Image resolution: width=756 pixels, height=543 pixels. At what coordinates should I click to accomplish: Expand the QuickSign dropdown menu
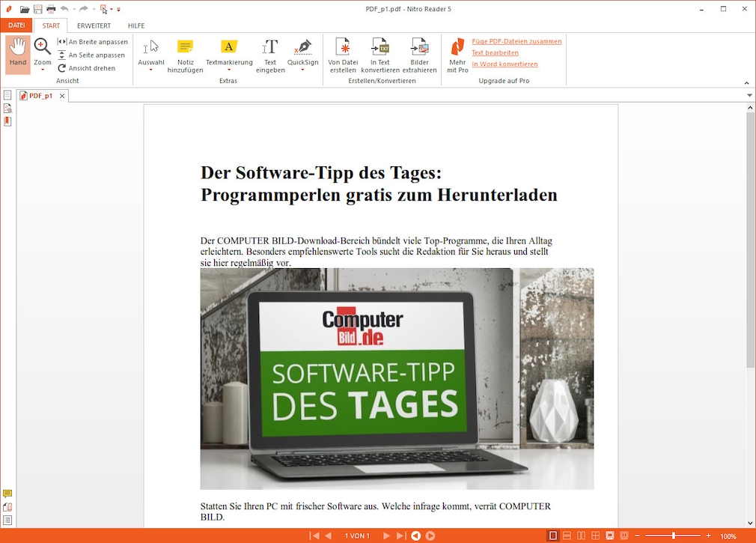[302, 70]
